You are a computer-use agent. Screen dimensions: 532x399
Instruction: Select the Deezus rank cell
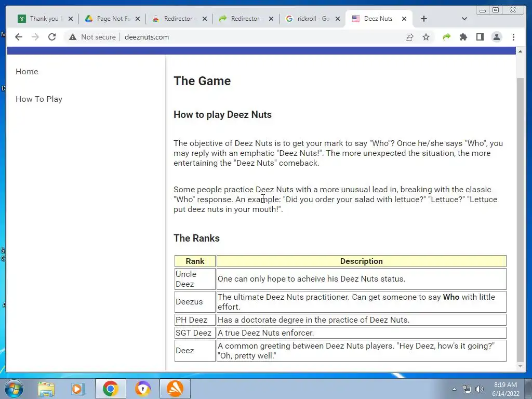point(195,302)
